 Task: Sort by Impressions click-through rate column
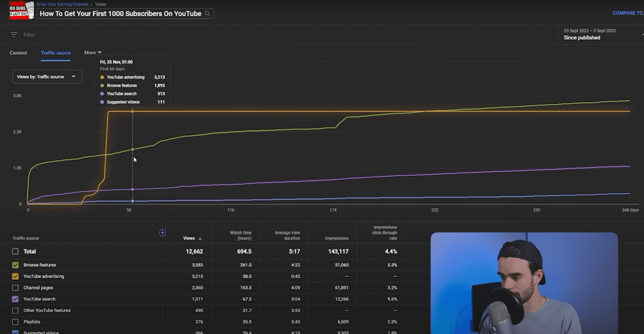[384, 233]
